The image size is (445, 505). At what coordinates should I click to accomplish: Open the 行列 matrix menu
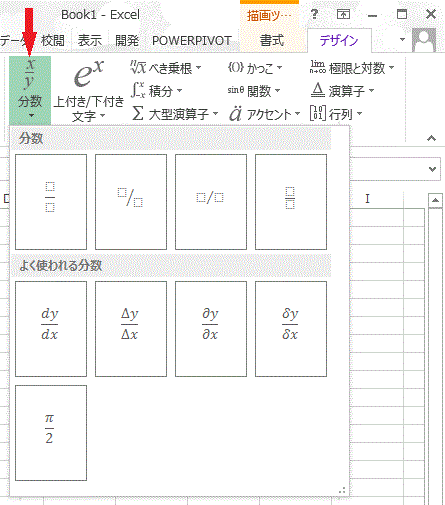(336, 114)
